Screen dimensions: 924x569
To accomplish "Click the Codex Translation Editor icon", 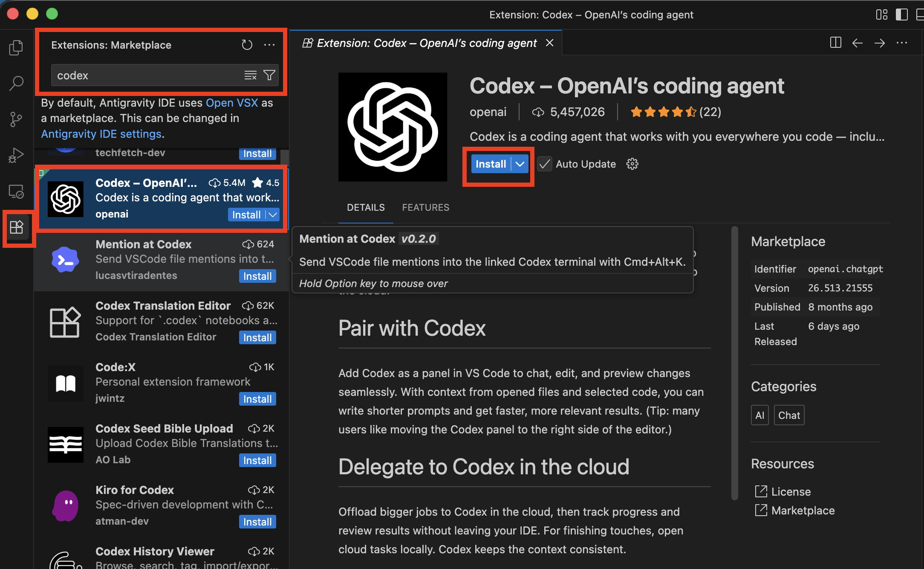I will (x=66, y=322).
